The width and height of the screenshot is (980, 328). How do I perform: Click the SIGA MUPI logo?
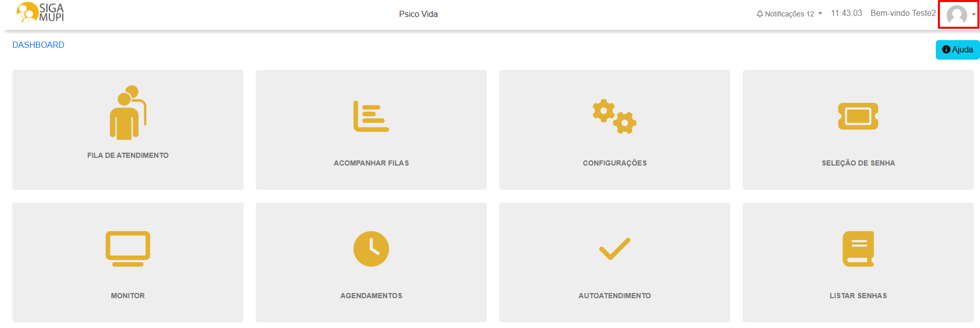pyautogui.click(x=40, y=14)
